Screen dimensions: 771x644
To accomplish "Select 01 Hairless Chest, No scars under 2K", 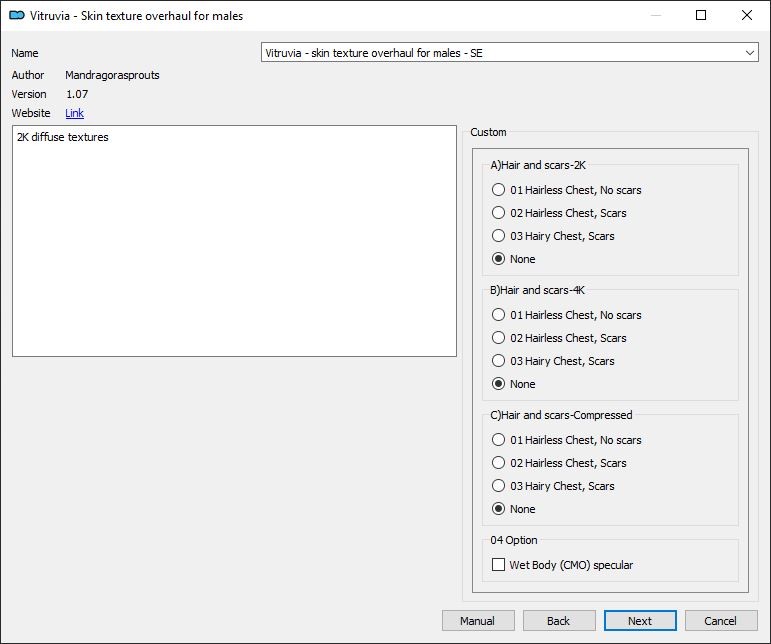I will point(499,190).
